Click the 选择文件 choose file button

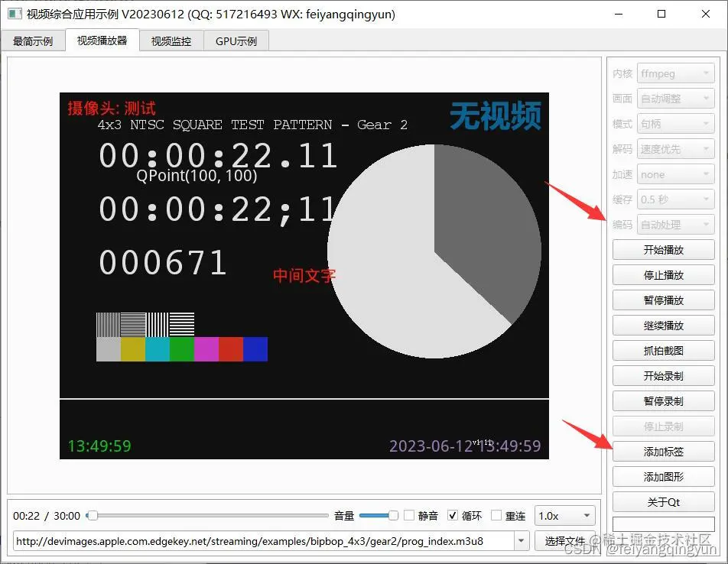(564, 540)
